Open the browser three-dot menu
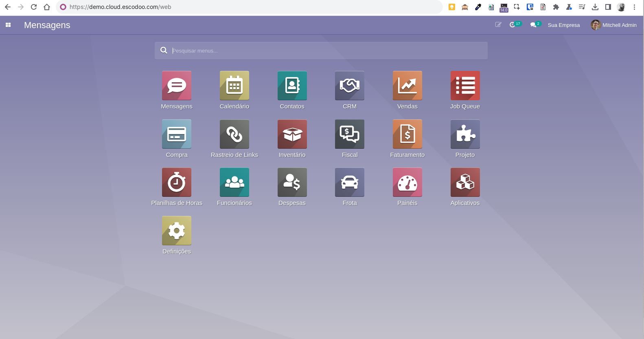Image resolution: width=644 pixels, height=339 pixels. point(634,7)
